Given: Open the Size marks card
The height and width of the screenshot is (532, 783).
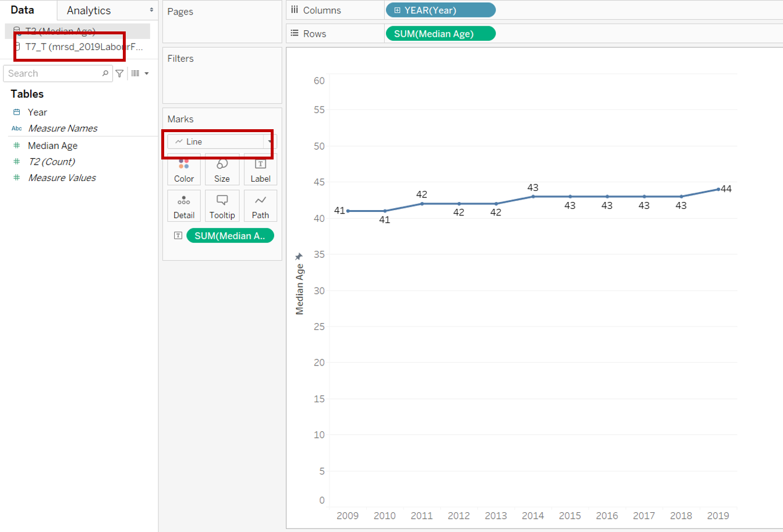Looking at the screenshot, I should pyautogui.click(x=222, y=170).
